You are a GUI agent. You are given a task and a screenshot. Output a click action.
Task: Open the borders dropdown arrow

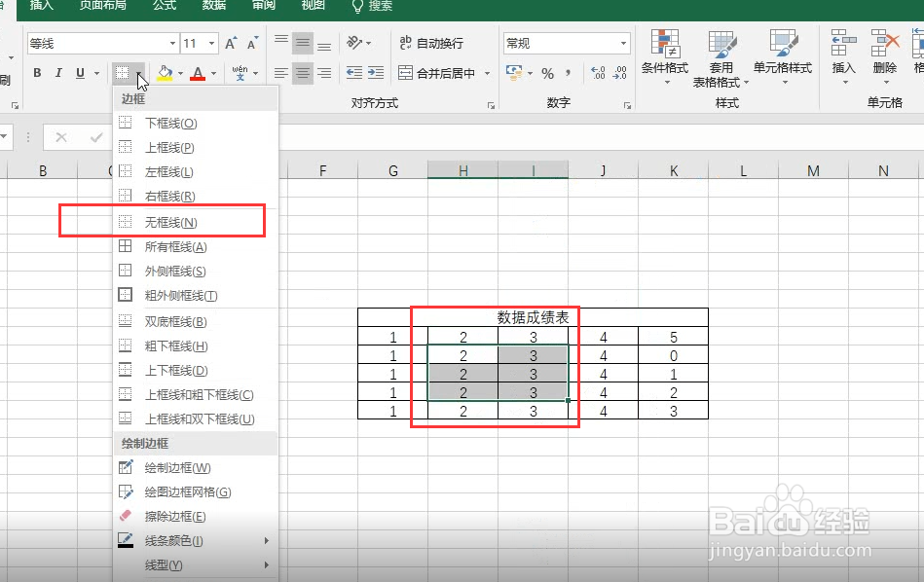pos(139,73)
